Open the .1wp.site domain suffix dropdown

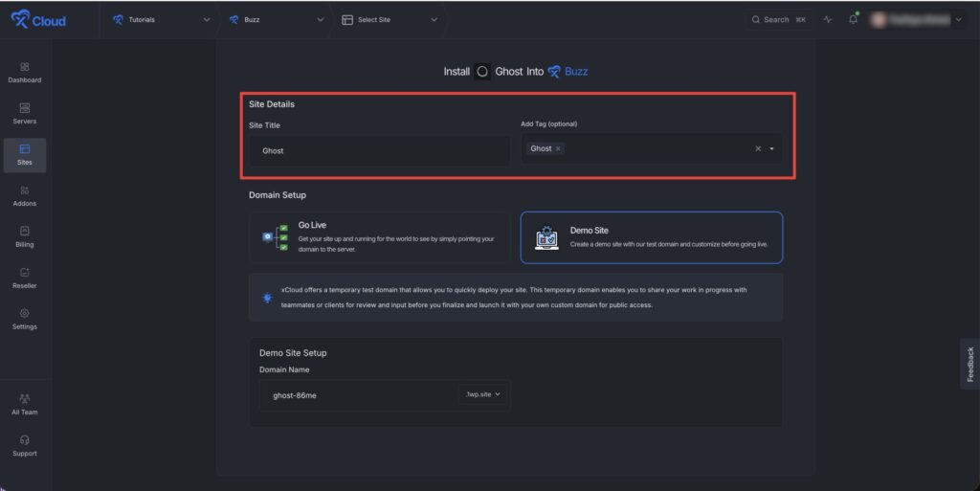point(483,394)
